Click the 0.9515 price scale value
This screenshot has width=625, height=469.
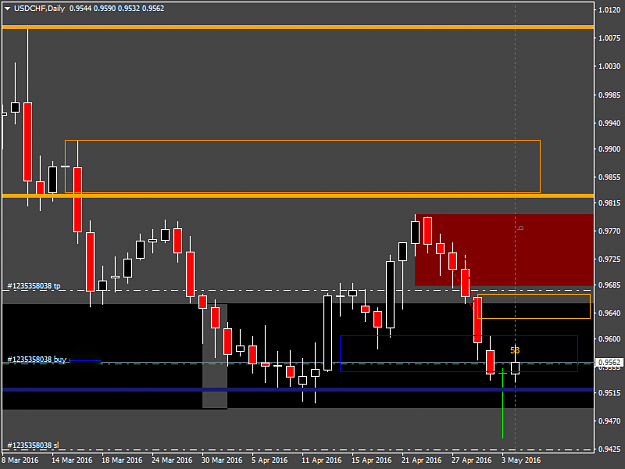pos(609,393)
